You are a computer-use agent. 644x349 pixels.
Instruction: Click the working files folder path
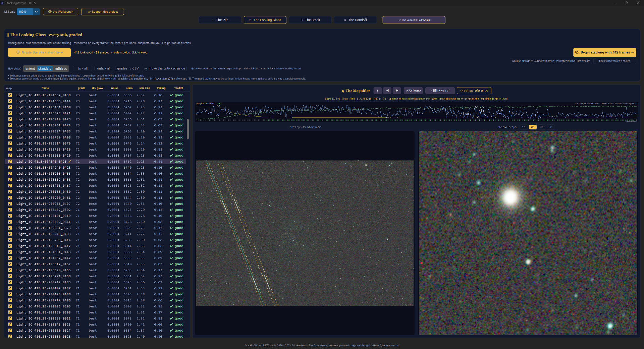click(x=551, y=61)
